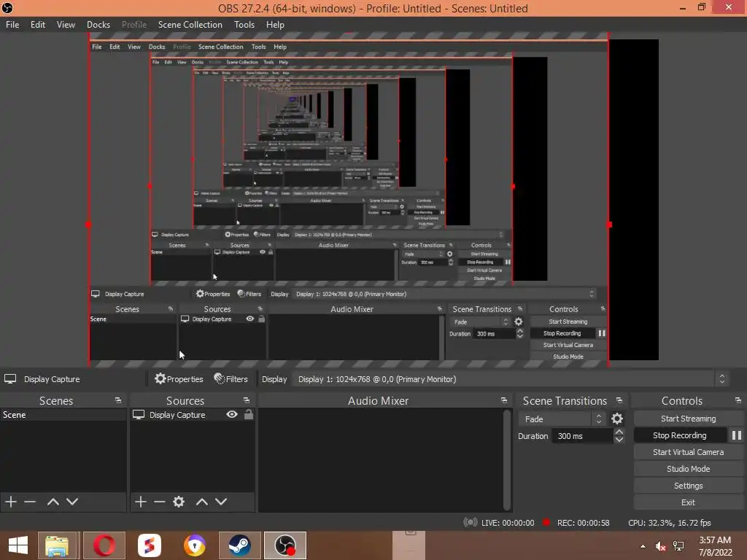
Task: Open Settings in Controls
Action: pos(689,486)
